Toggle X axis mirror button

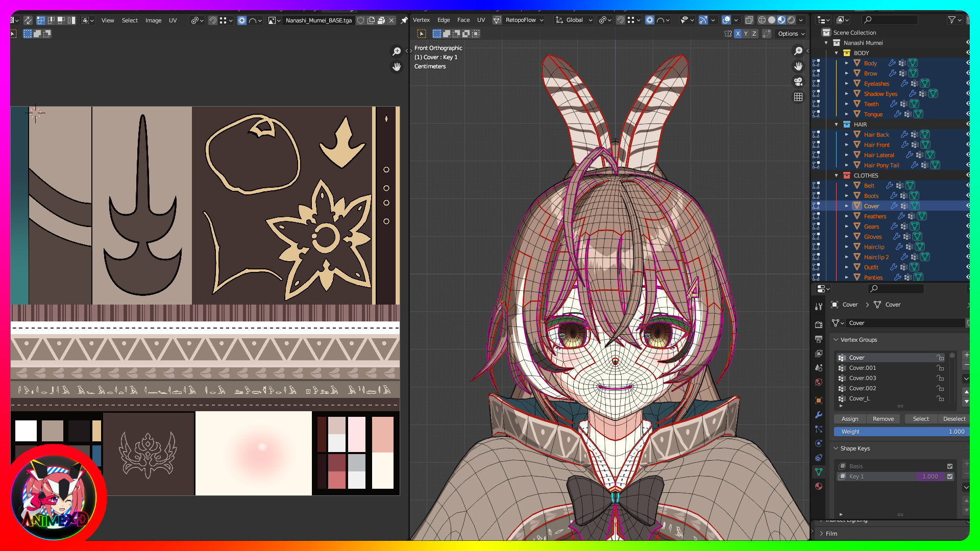click(738, 34)
